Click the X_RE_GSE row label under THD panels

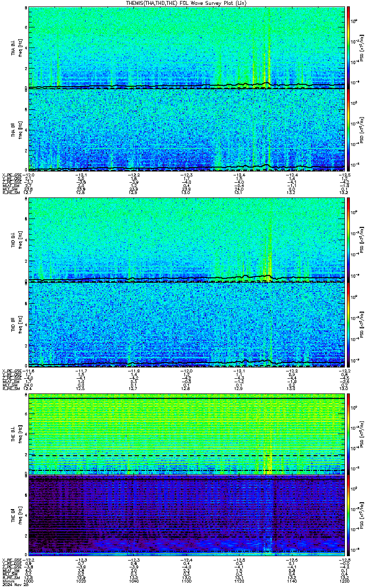(x=11, y=370)
